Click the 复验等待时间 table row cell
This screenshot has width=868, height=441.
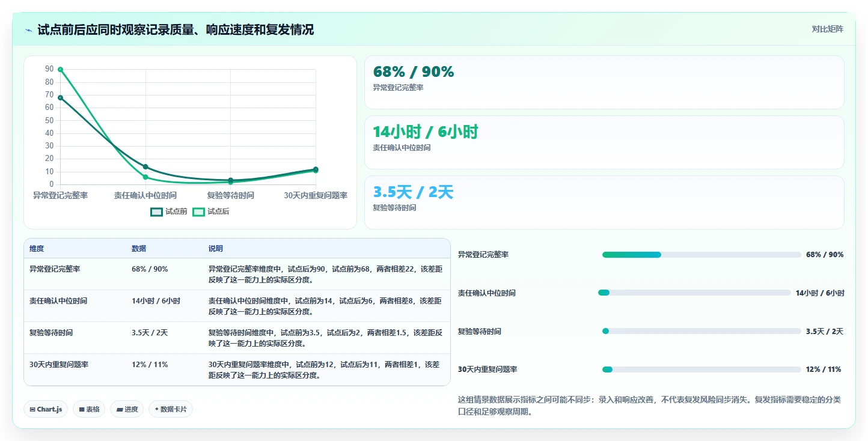(75, 338)
